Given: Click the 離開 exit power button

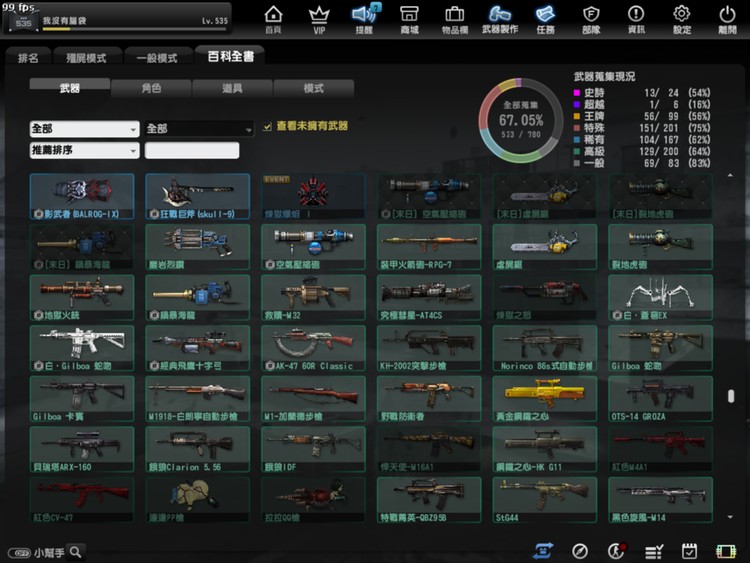Looking at the screenshot, I should tap(727, 18).
